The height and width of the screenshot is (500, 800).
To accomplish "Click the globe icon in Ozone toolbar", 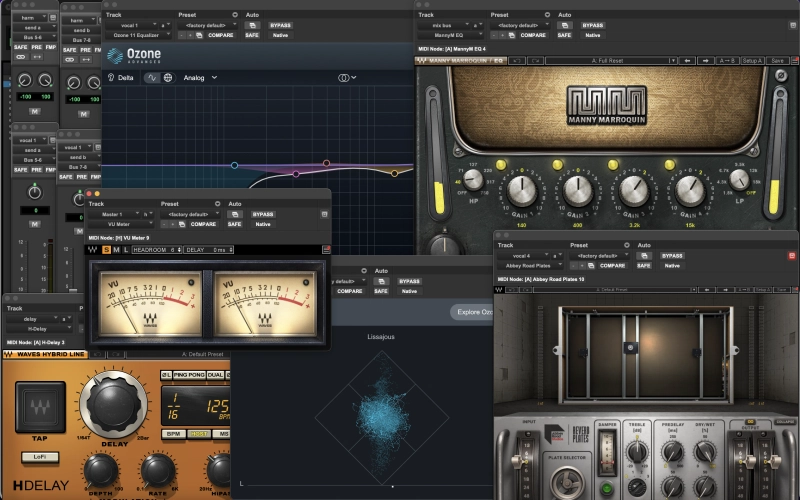I will (168, 77).
